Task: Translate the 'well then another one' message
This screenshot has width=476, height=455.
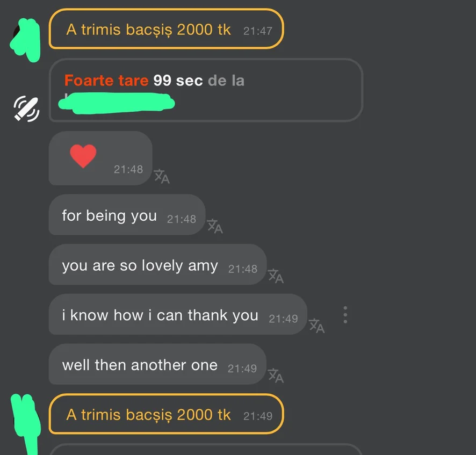Action: [276, 375]
